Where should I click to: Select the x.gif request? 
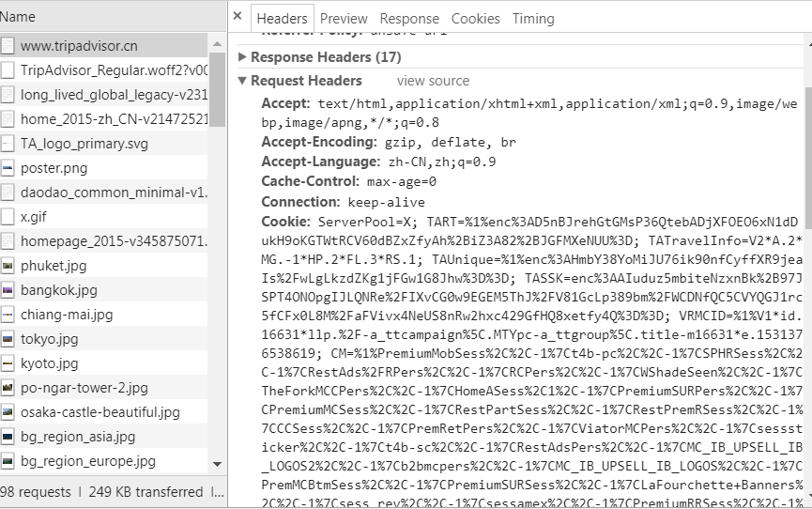[34, 217]
